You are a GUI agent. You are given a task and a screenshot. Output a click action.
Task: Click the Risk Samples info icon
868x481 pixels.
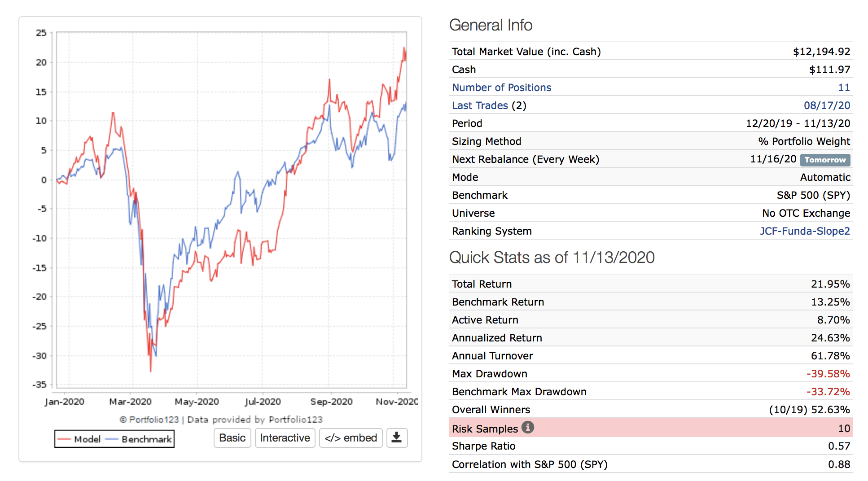528,428
